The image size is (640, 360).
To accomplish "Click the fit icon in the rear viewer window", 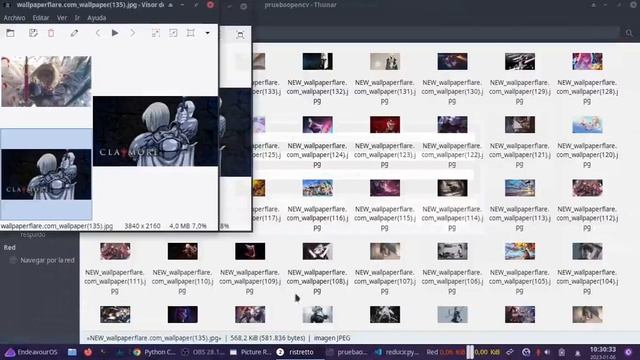I will pos(240,35).
